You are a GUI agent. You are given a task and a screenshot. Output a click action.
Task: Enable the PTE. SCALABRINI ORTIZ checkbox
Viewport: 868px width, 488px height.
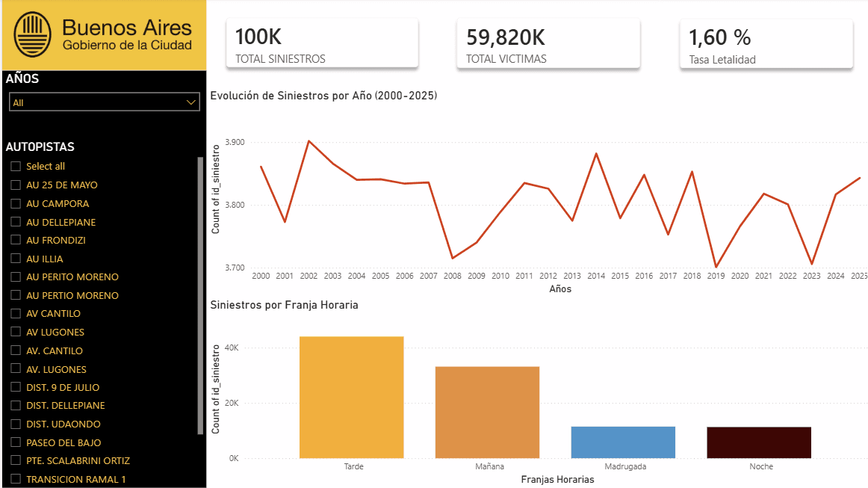16,460
